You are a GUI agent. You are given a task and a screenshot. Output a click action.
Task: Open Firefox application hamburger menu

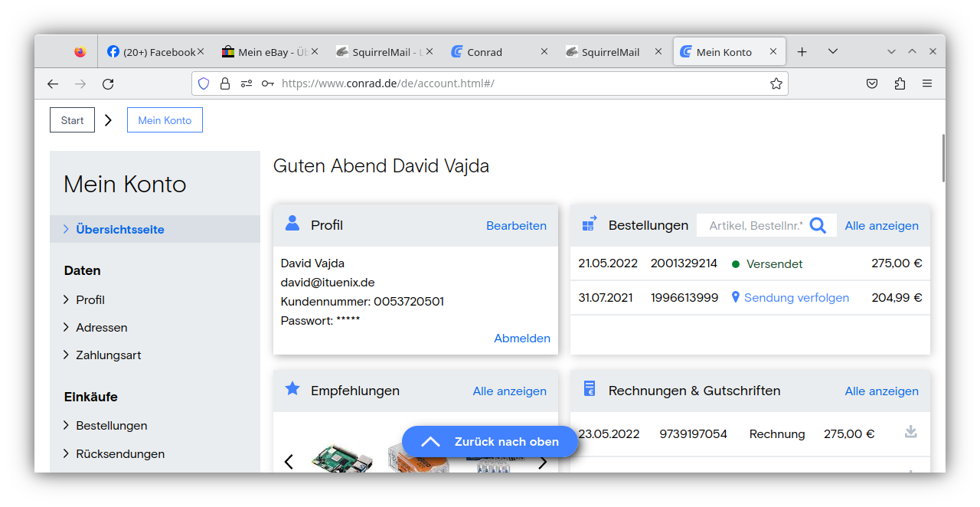click(x=927, y=83)
